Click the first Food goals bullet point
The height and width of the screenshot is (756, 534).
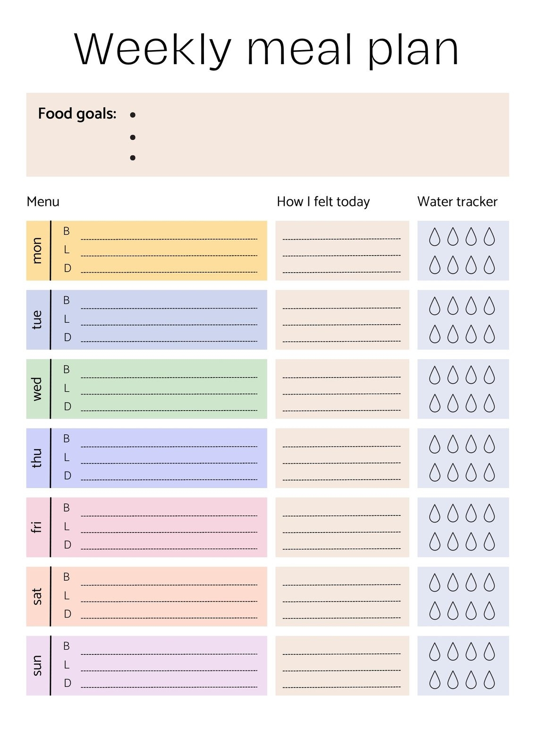(x=133, y=115)
